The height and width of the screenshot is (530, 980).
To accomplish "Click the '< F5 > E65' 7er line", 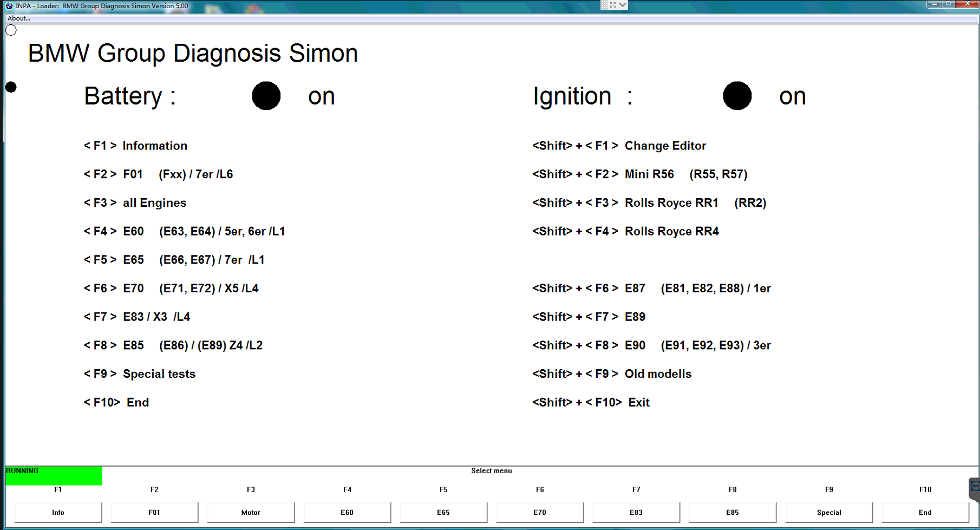I will coord(174,260).
